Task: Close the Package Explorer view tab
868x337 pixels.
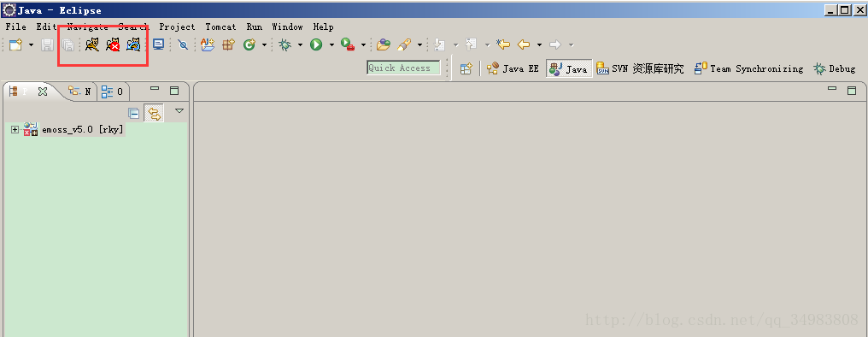Action: click(x=43, y=92)
